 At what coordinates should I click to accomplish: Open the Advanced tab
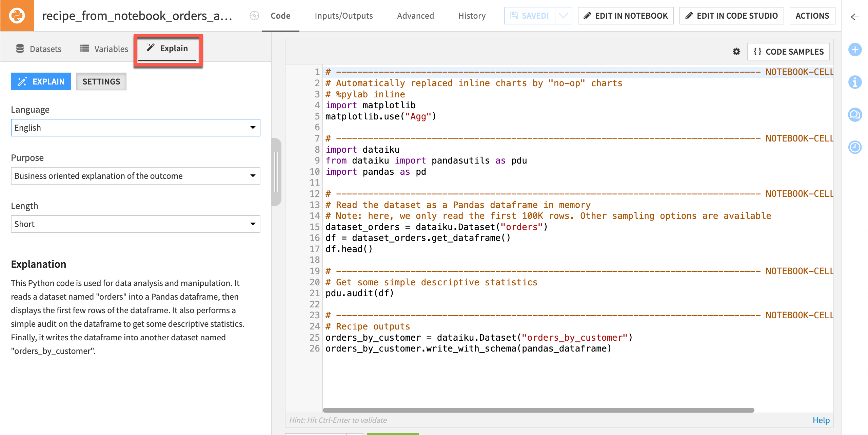415,16
